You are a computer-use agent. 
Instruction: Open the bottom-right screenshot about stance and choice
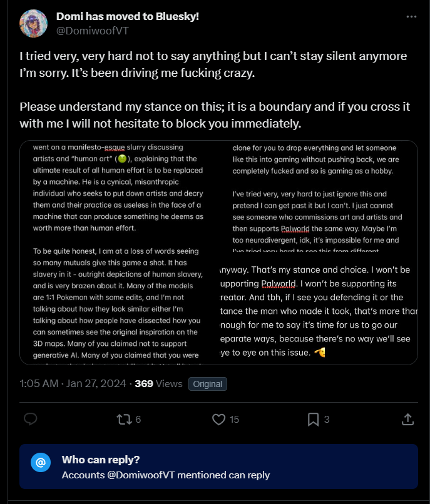coord(319,309)
